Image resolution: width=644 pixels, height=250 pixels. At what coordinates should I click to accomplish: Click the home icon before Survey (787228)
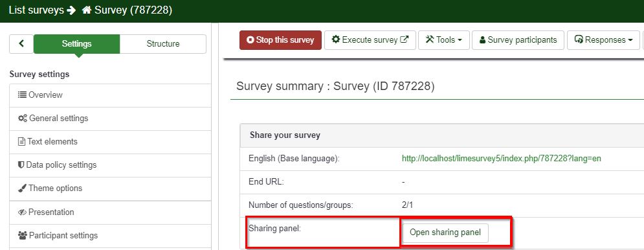coord(86,10)
